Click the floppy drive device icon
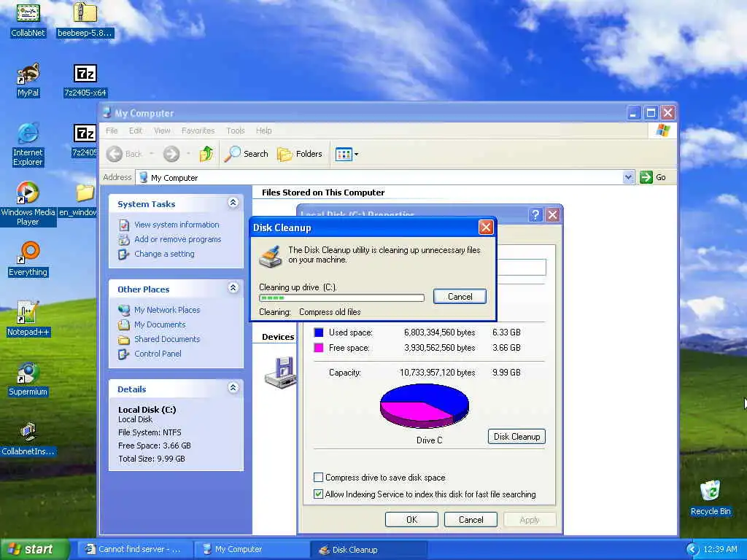This screenshot has width=747, height=560. coord(281,373)
